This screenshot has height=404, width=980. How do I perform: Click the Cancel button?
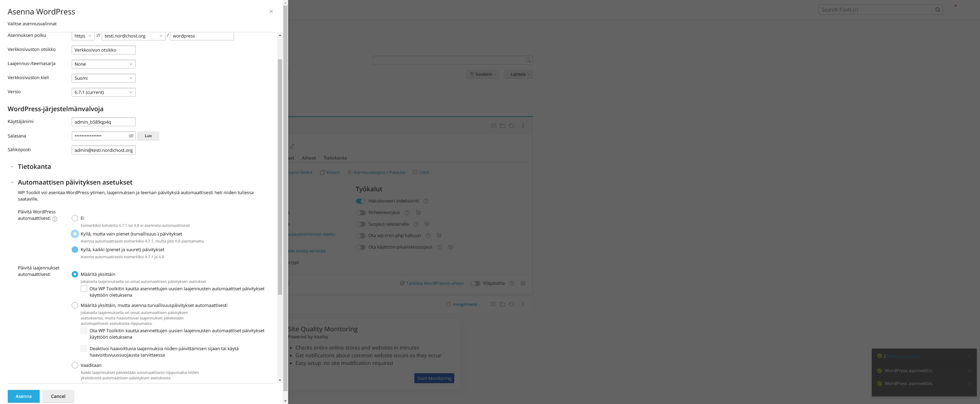[58, 396]
